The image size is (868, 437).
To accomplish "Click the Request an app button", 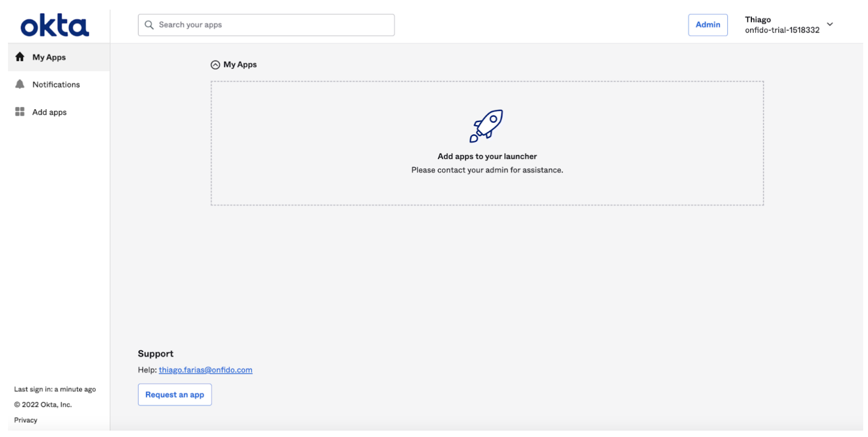I will [175, 395].
